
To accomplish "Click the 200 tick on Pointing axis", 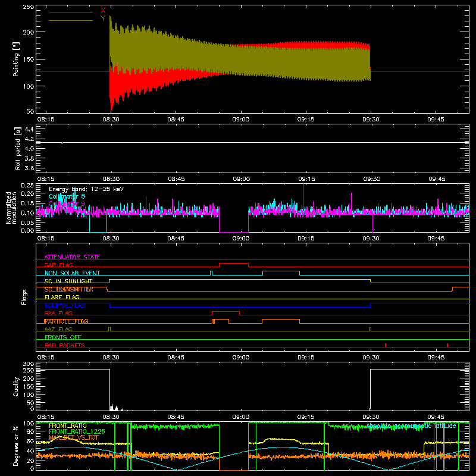I will [29, 32].
